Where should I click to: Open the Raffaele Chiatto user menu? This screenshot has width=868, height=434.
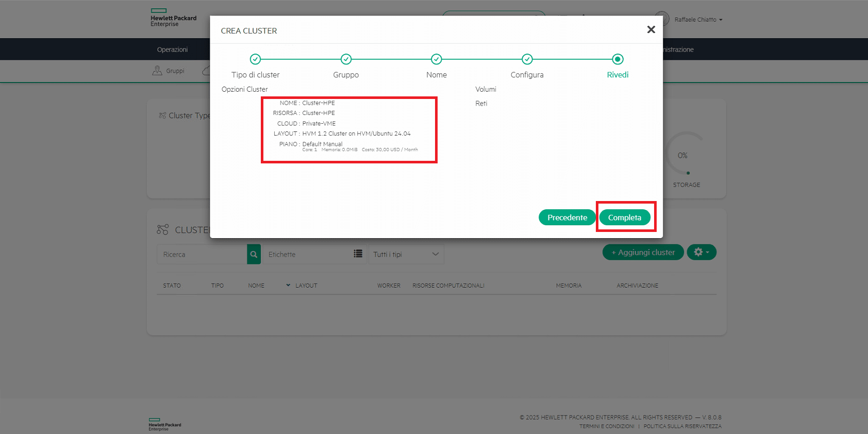coord(698,20)
